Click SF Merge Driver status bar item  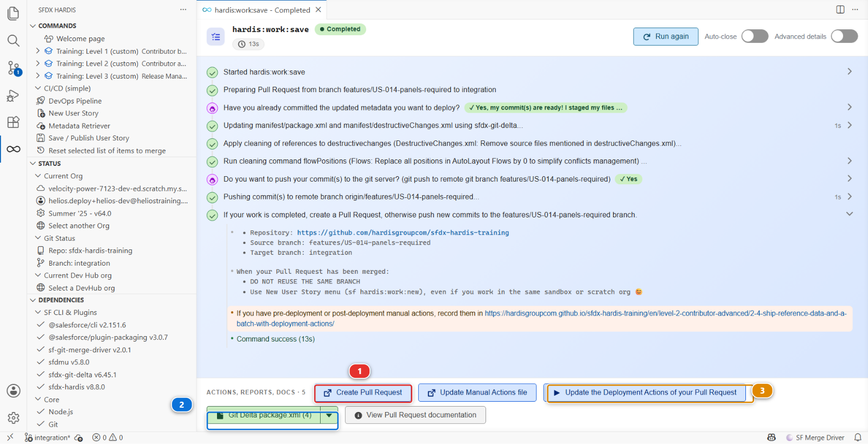(815, 437)
